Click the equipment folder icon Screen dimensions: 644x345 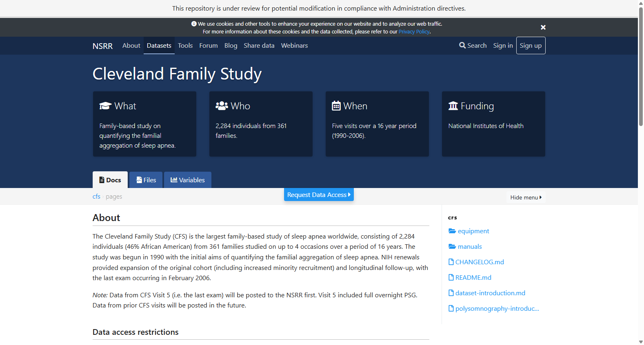(x=452, y=231)
